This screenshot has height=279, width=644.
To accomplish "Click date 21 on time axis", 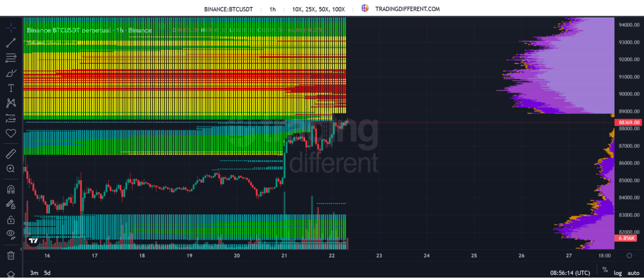I will click(x=284, y=256).
